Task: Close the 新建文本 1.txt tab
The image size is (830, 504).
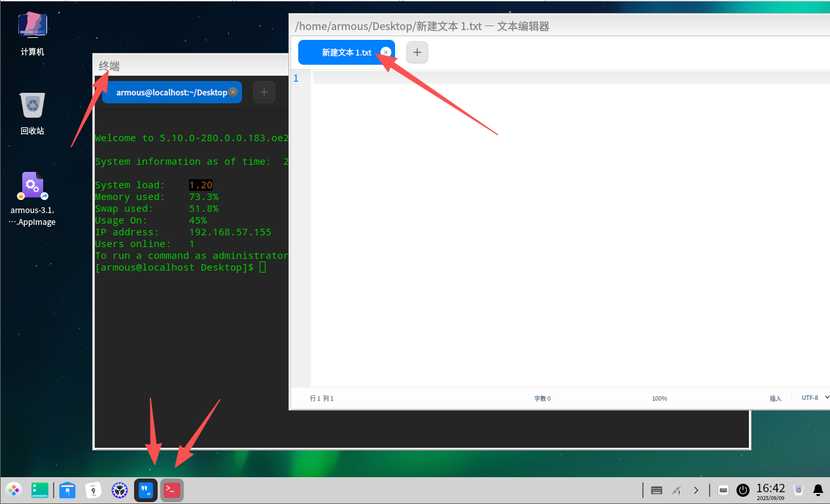Action: pos(386,52)
